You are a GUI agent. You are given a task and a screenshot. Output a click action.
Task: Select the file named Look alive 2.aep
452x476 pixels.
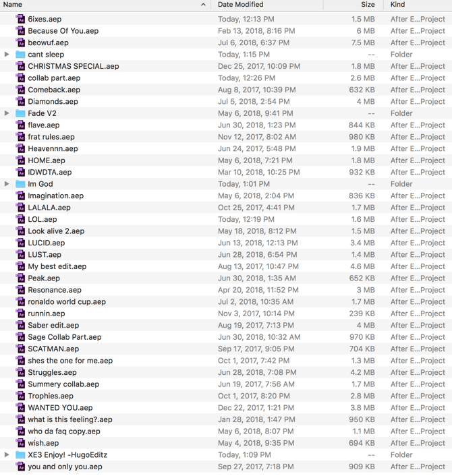[x=56, y=231]
